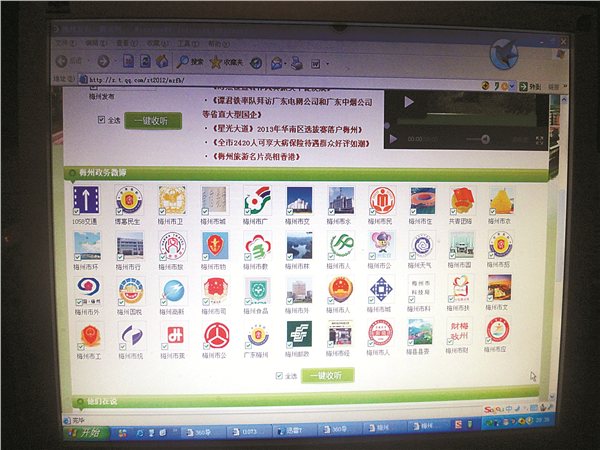Click the 转到 Go button by address bar
The height and width of the screenshot is (450, 600).
click(531, 87)
